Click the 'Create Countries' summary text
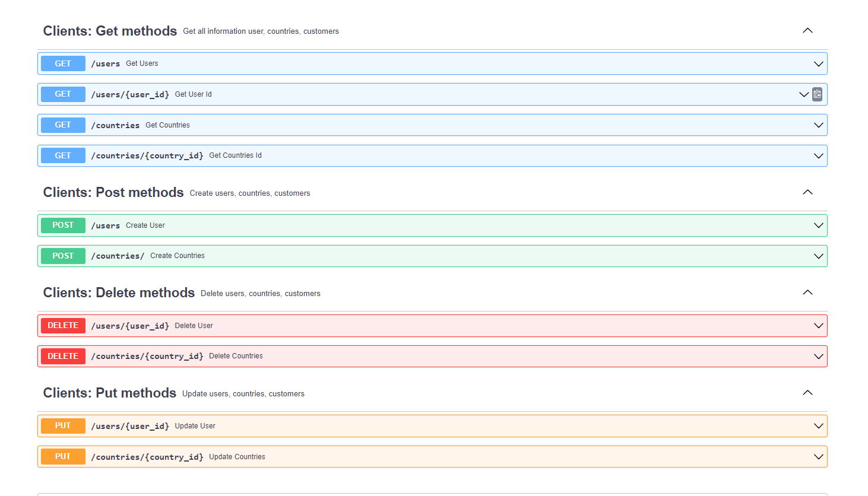Screen dimensions: 868x496 (x=178, y=256)
